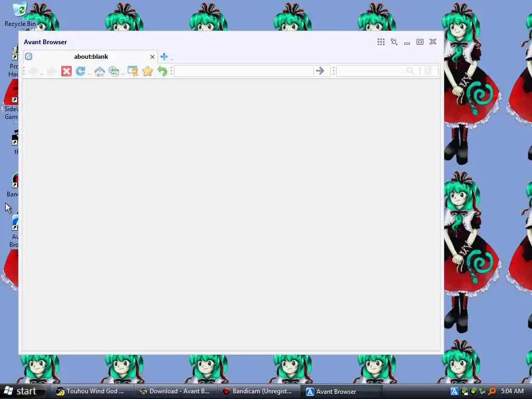This screenshot has height=399, width=532.
Task: Click the grayed Forward arrow
Action: 51,71
